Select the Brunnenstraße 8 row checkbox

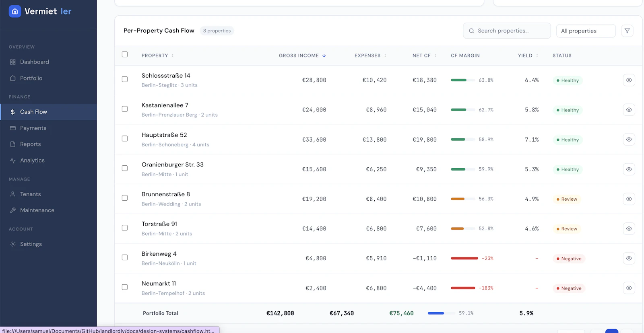[125, 198]
